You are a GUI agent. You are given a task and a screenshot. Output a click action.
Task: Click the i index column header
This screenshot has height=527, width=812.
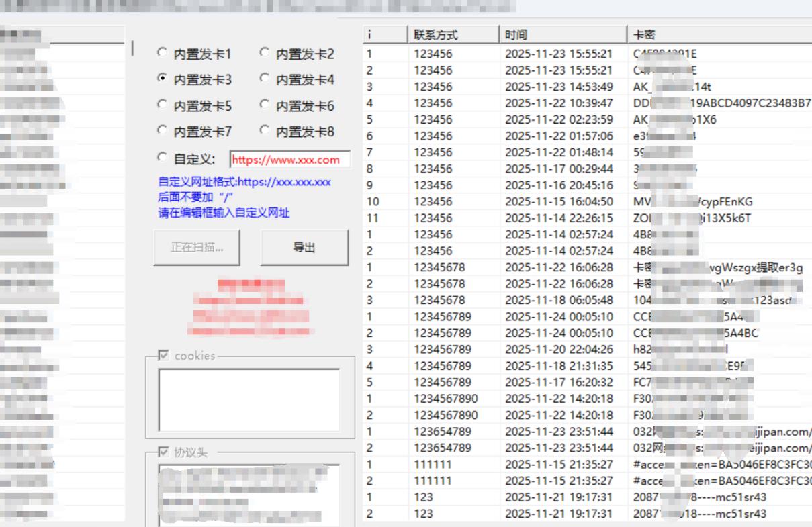pyautogui.click(x=385, y=34)
